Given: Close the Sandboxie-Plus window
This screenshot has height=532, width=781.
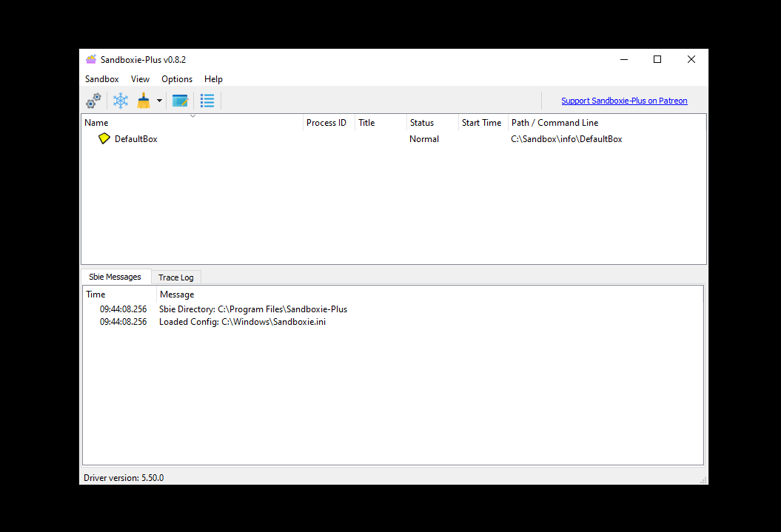Looking at the screenshot, I should click(691, 60).
